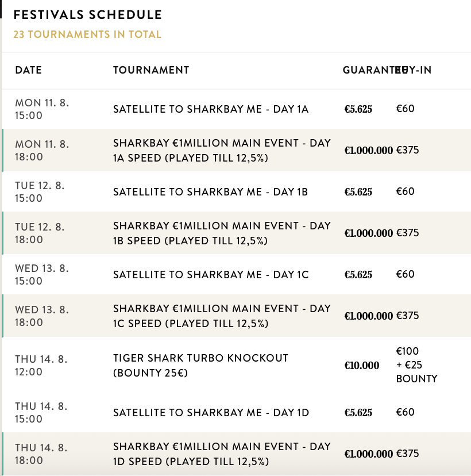Image resolution: width=471 pixels, height=476 pixels.
Task: Open Satellite to Sharkbay ME Day 1A
Action: pos(211,109)
